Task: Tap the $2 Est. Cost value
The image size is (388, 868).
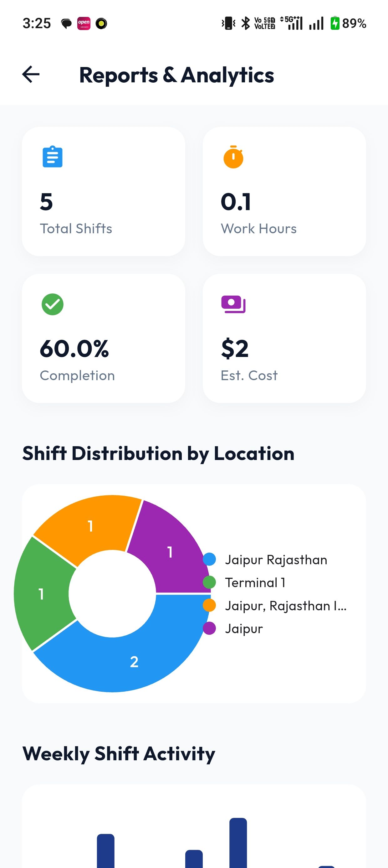Action: click(x=235, y=349)
